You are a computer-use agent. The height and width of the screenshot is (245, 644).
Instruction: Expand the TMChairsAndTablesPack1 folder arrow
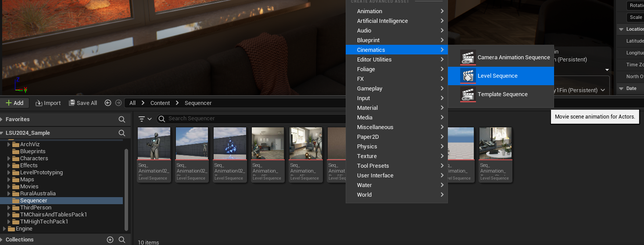[x=9, y=215]
